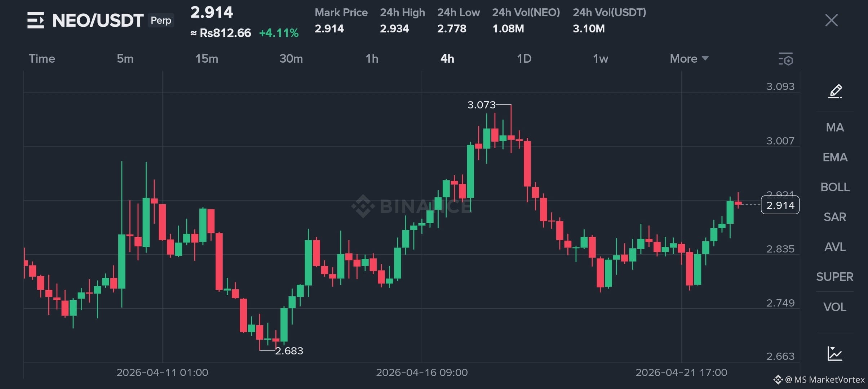Turn on the SUPER trend indicator
This screenshot has height=389, width=868.
coord(835,277)
